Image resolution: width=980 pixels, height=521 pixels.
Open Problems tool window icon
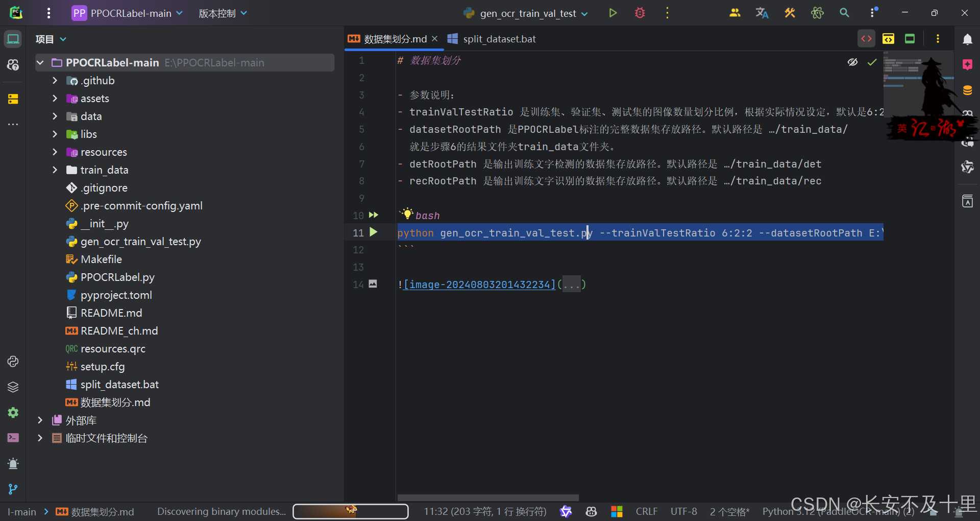click(x=13, y=463)
